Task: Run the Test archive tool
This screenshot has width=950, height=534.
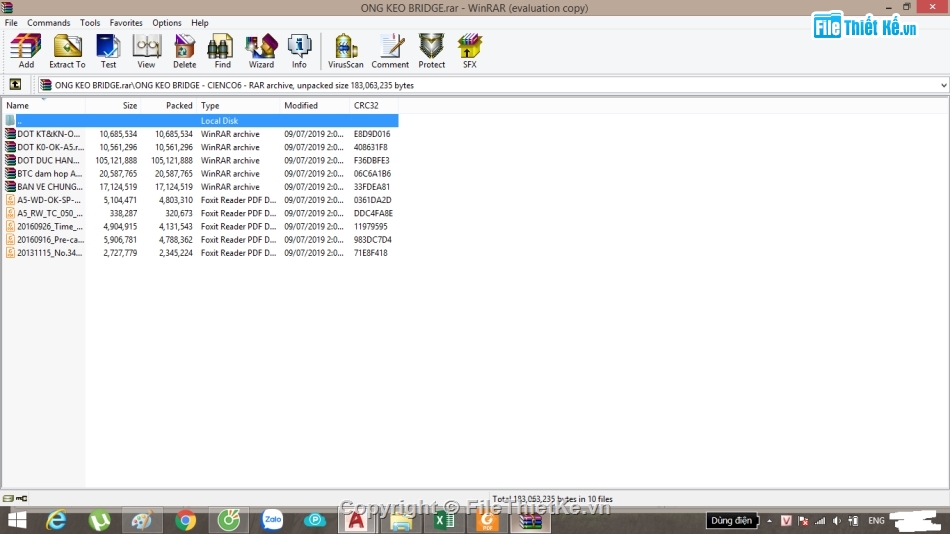Action: pyautogui.click(x=108, y=51)
